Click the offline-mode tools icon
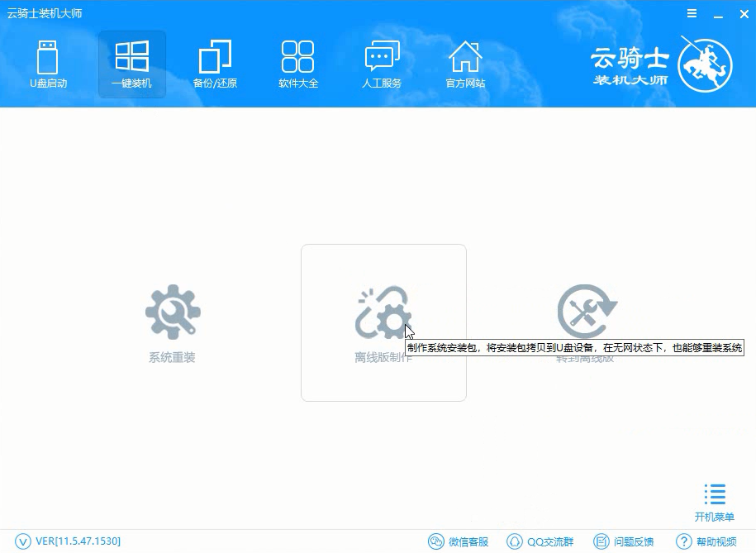The width and height of the screenshot is (756, 553). pyautogui.click(x=587, y=312)
